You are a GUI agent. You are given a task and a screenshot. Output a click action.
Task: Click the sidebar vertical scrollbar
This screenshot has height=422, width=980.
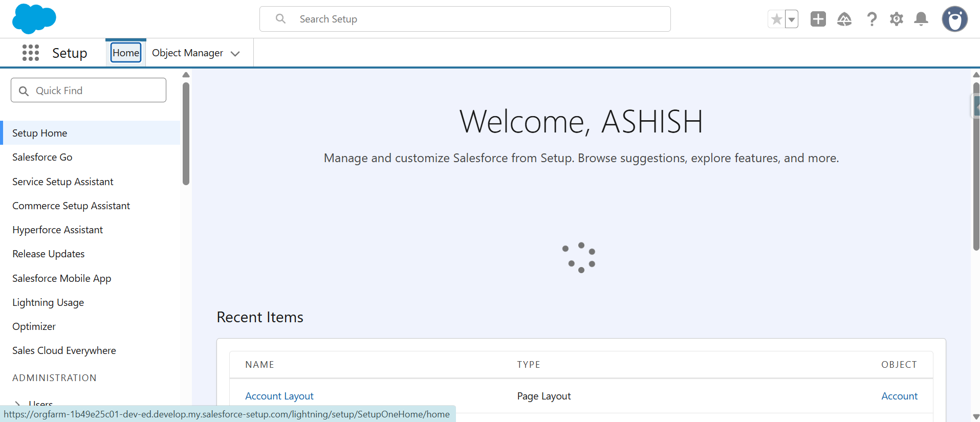186,134
